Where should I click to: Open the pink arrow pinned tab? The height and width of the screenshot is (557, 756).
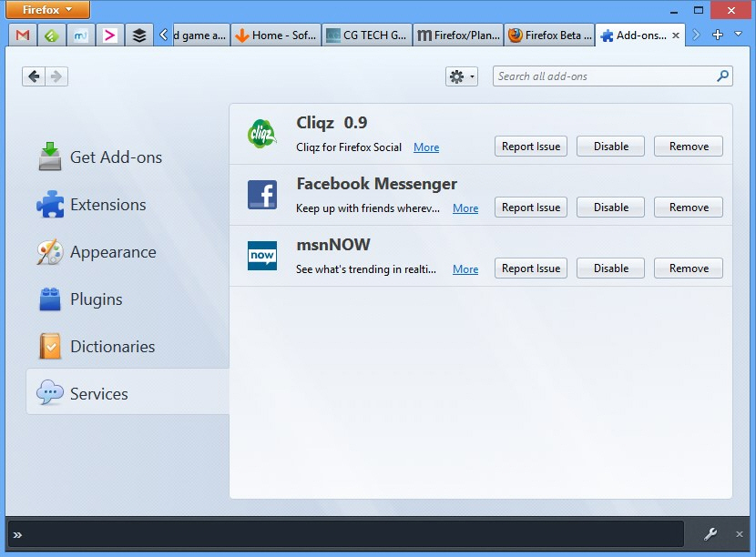110,35
